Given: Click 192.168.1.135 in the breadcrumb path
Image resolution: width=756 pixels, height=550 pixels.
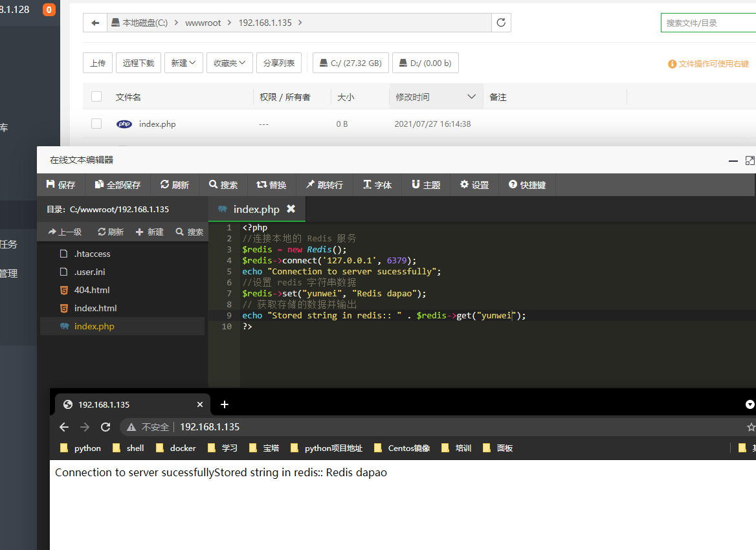Looking at the screenshot, I should (265, 23).
